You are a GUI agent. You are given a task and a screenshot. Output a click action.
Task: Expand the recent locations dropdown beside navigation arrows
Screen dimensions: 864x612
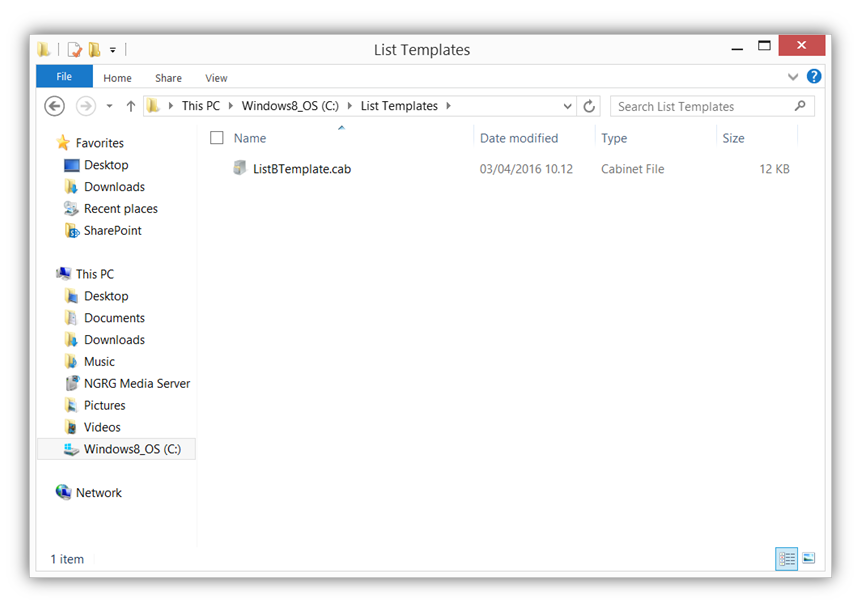point(109,105)
